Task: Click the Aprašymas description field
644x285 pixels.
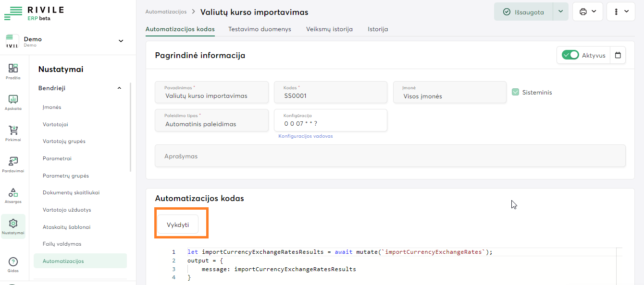Action: pos(390,156)
